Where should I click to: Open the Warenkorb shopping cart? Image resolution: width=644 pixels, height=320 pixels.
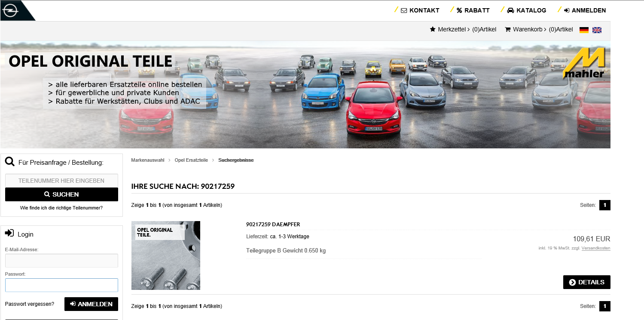pyautogui.click(x=538, y=30)
